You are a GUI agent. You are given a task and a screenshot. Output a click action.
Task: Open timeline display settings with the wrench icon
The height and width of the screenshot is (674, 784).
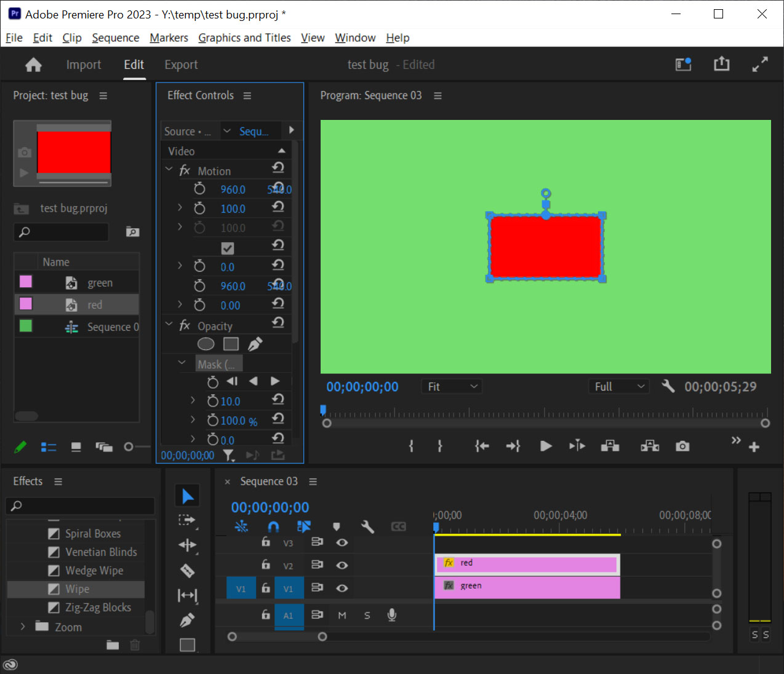coord(367,526)
